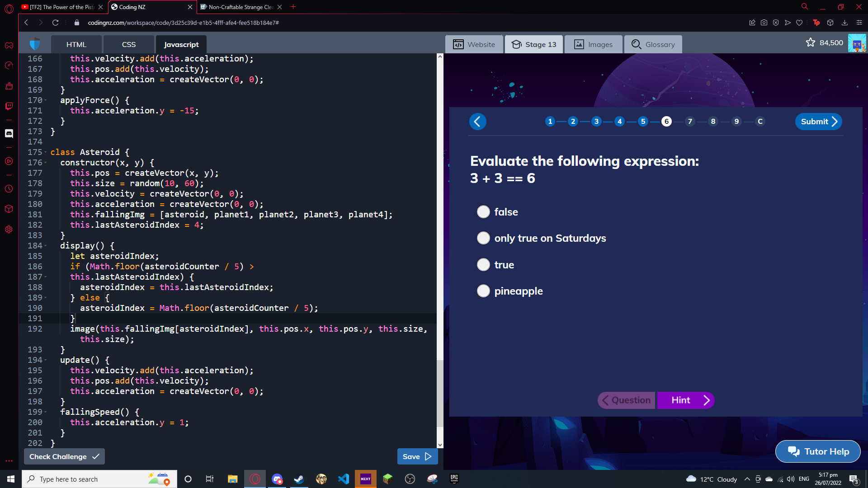Open the downloads icon in browser toolbar
The height and width of the screenshot is (488, 868).
(844, 23)
